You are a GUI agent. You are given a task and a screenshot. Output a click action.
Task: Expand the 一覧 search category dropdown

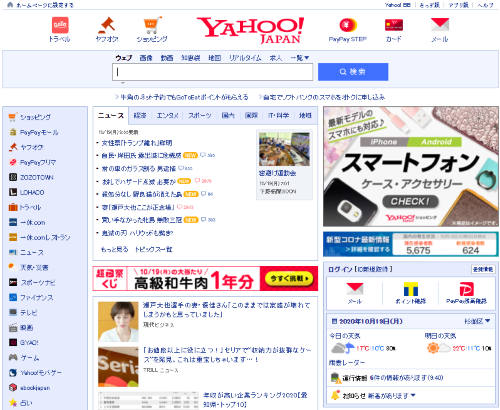pos(299,58)
